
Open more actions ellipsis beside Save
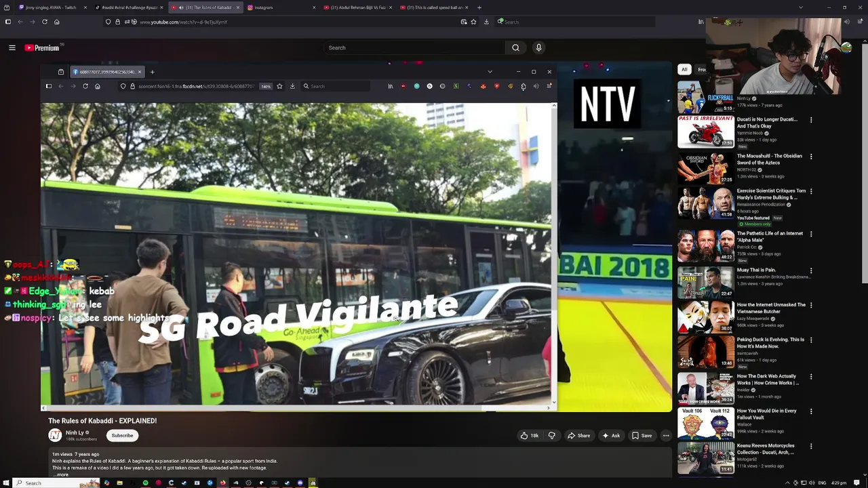pos(666,436)
